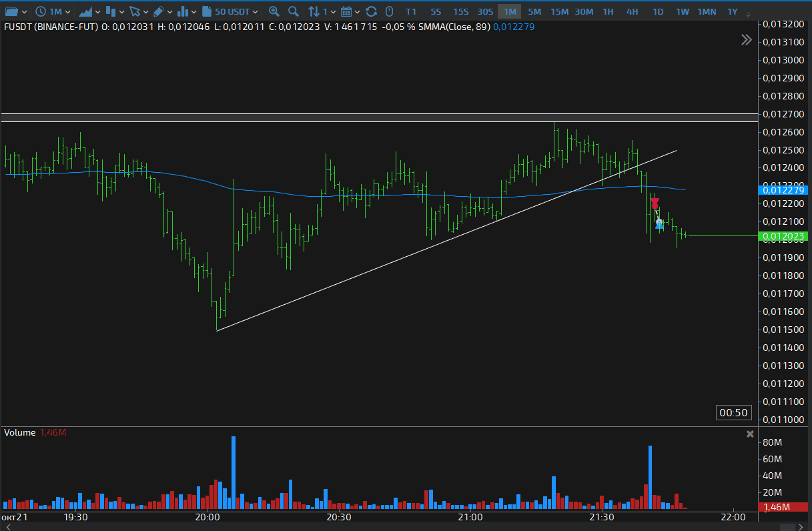This screenshot has height=531, width=812.
Task: Click the refresh chart data icon
Action: point(371,11)
